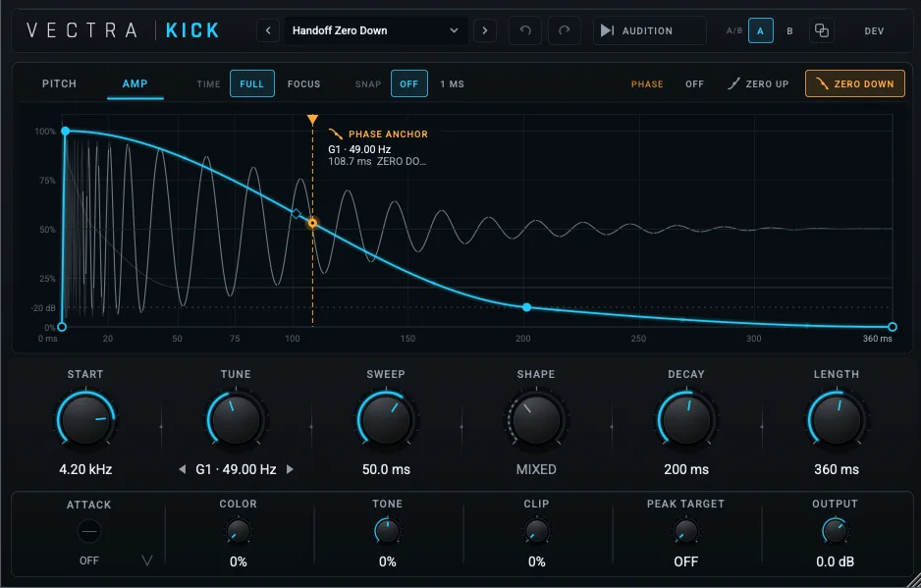921x588 pixels.
Task: Click the PEAK TARGET OFF value
Action: pos(685,561)
